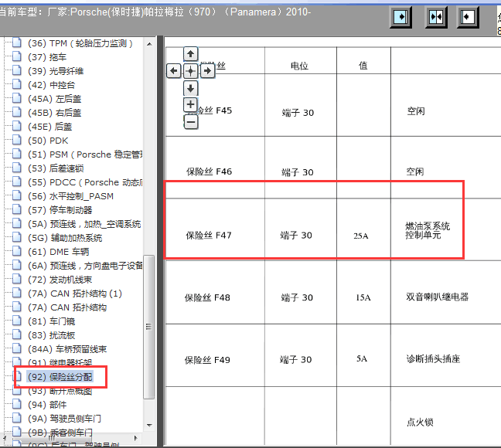Zoom in with the plus button
501x448 pixels.
(x=190, y=104)
